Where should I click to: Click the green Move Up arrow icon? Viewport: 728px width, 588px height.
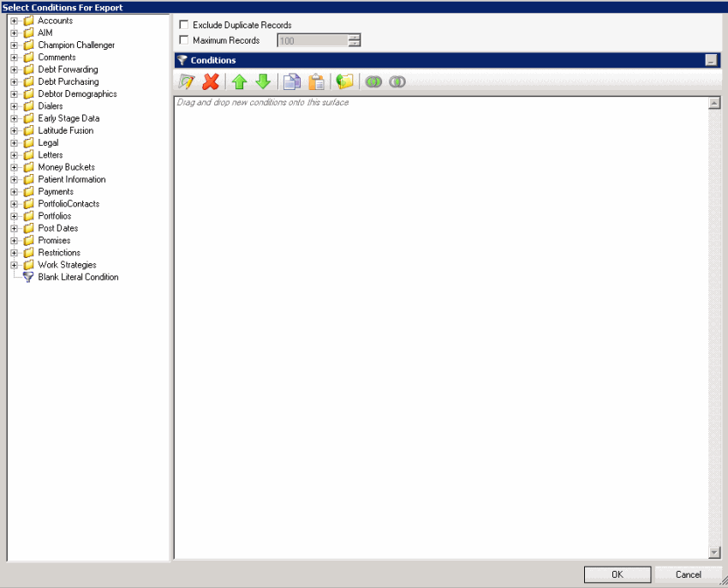238,81
